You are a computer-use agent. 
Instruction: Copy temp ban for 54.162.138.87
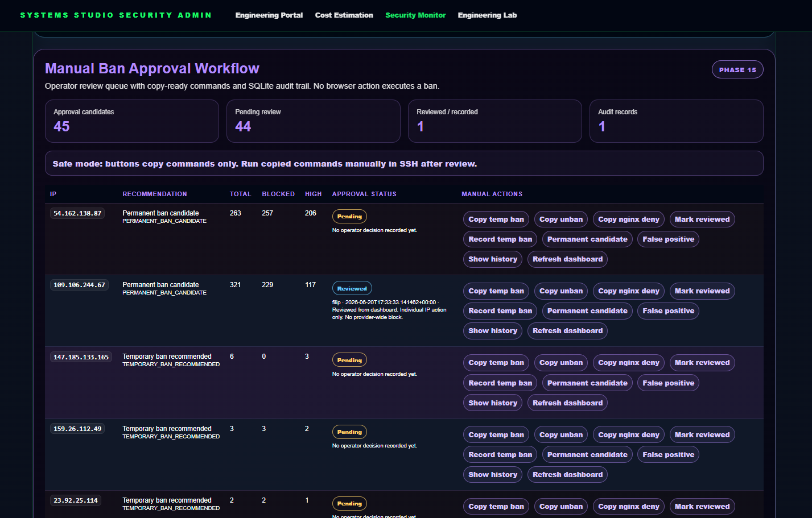point(496,219)
